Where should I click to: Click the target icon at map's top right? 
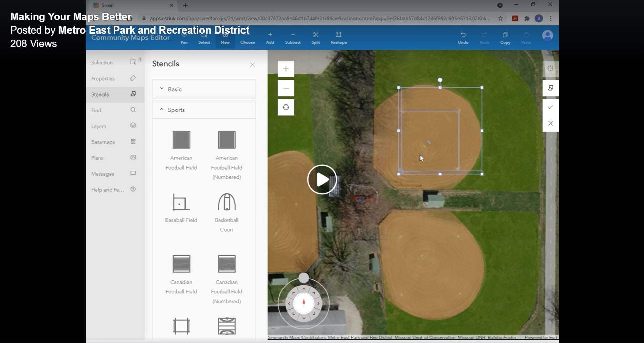pos(550,69)
